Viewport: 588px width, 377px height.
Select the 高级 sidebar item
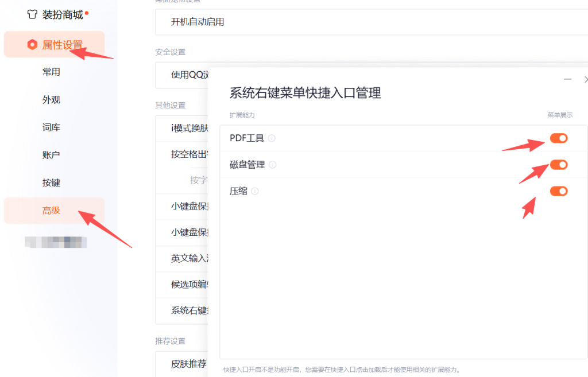tap(51, 211)
